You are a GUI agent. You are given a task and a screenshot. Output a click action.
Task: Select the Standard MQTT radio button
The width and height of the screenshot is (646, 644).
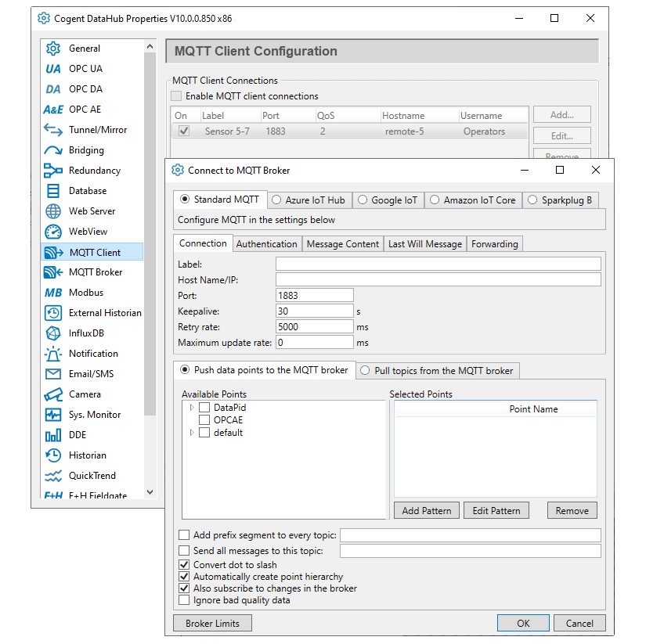[185, 200]
